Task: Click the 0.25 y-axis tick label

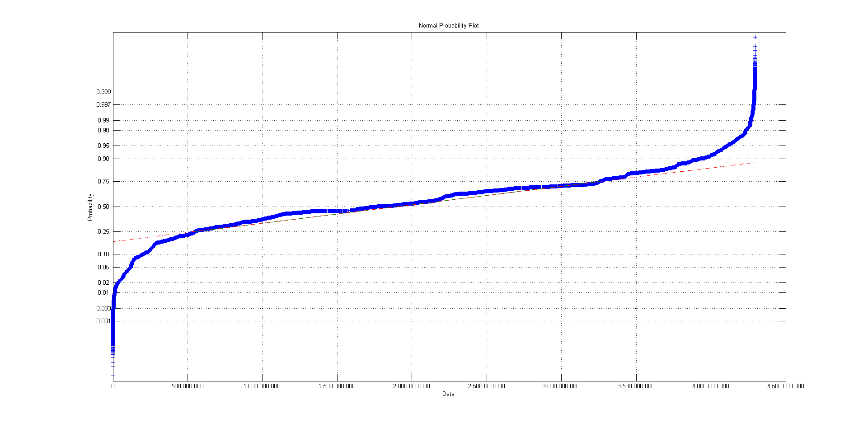Action: [103, 231]
